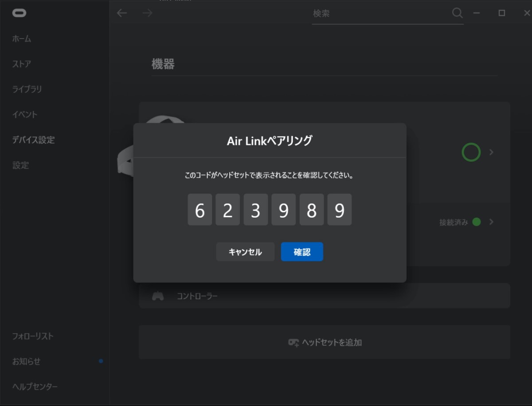The height and width of the screenshot is (406, 532).
Task: Open 設定 in the sidebar
Action: point(20,165)
